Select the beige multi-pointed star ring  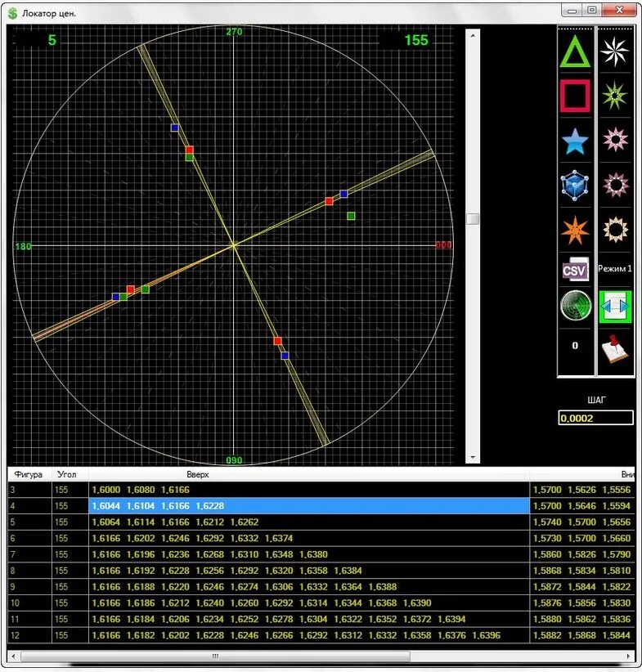[615, 229]
